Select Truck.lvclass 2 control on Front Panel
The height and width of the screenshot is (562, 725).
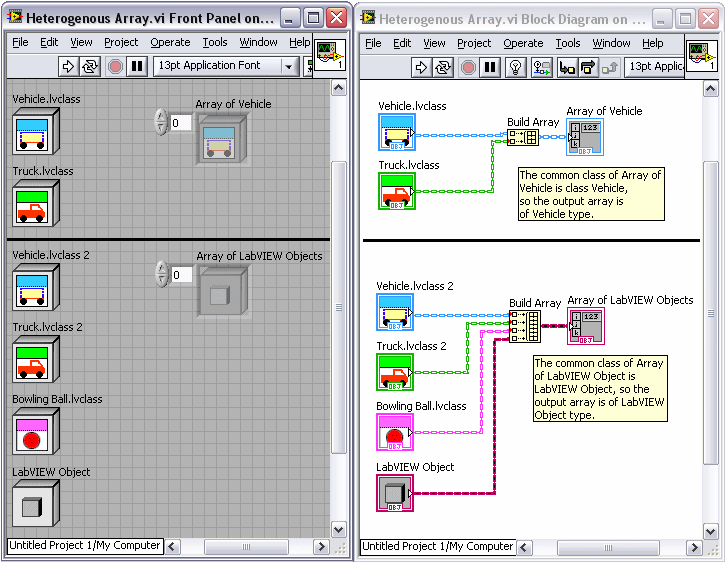(36, 359)
